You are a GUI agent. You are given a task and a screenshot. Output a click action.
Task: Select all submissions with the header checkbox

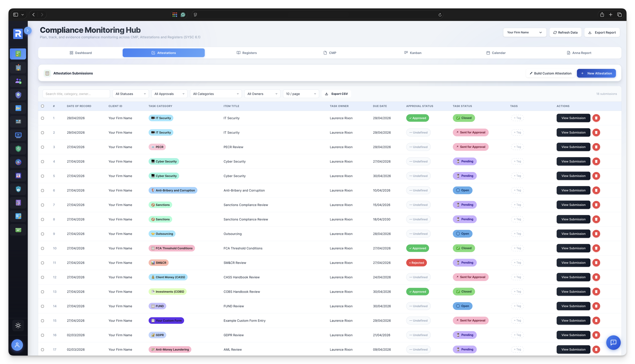[42, 106]
